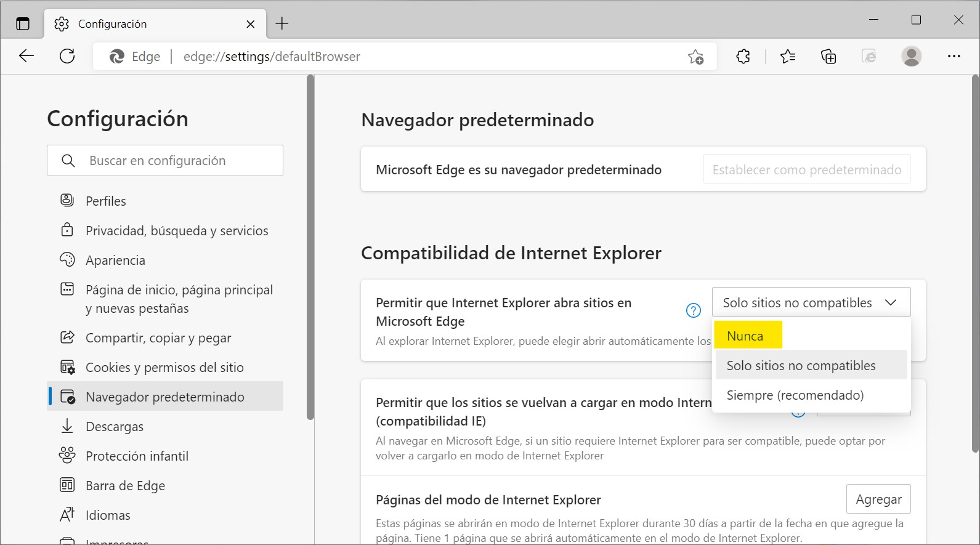This screenshot has width=980, height=545.
Task: Open Privacidad, búsqueda y servicios section
Action: (x=165, y=231)
